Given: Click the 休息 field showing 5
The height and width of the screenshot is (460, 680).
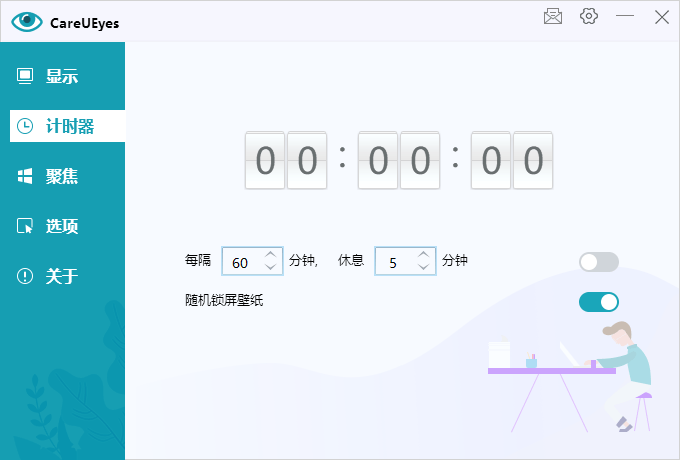Looking at the screenshot, I should click(394, 262).
